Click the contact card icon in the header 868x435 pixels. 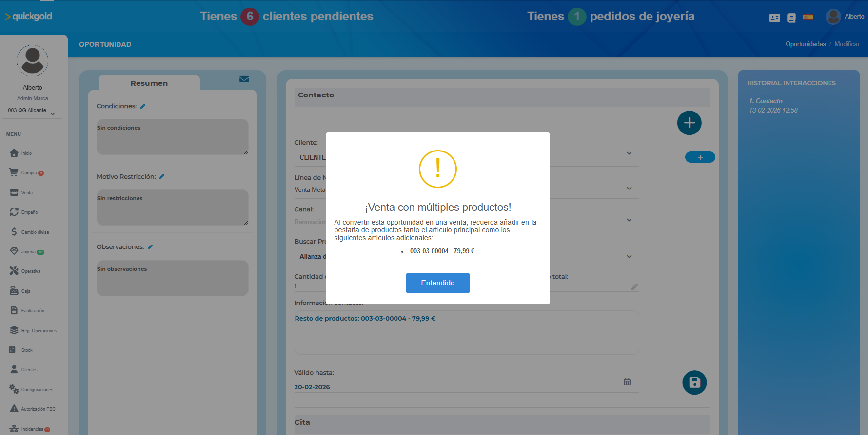point(774,18)
